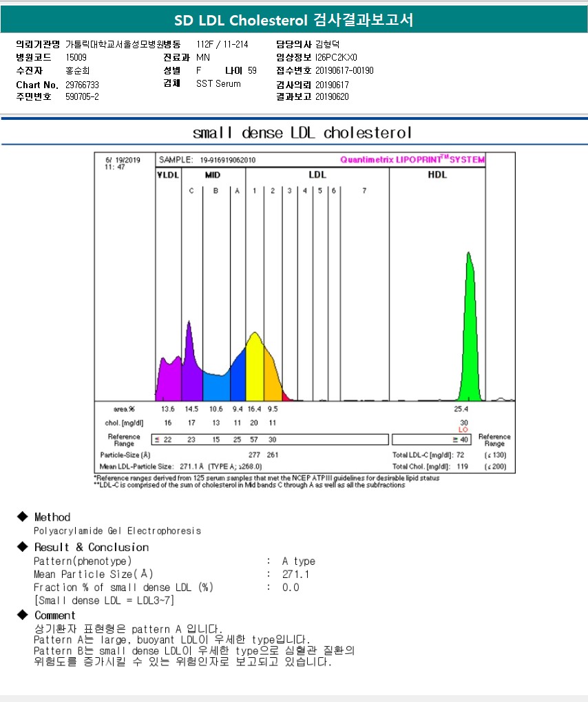Click sample ID 19-916919062010
This screenshot has height=702, width=588.
click(227, 160)
